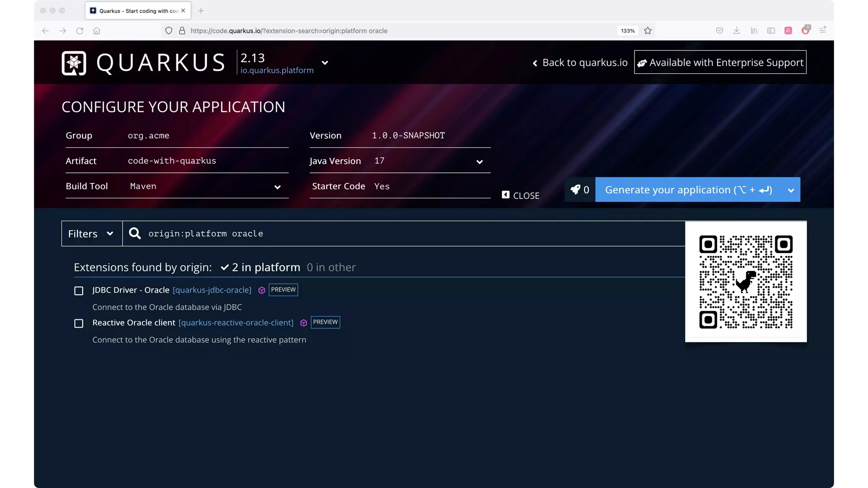The height and width of the screenshot is (488, 868).
Task: Bookmark page with the star icon
Action: 648,30
